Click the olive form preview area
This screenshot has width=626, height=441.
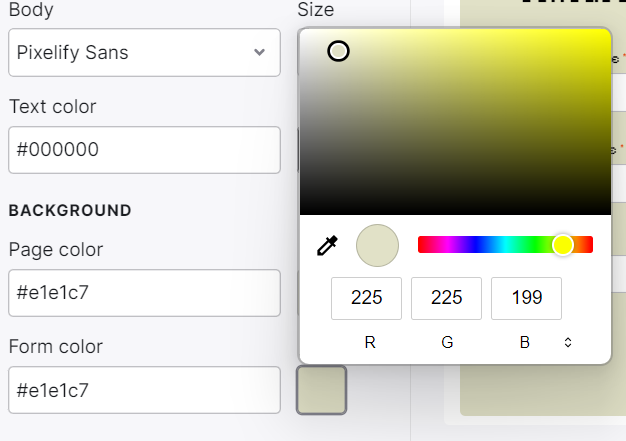tap(543, 389)
